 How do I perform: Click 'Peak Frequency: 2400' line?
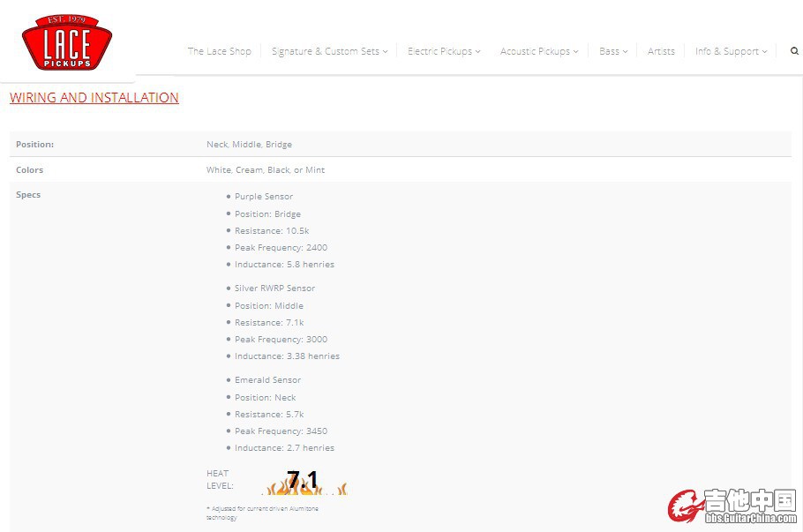coord(281,247)
